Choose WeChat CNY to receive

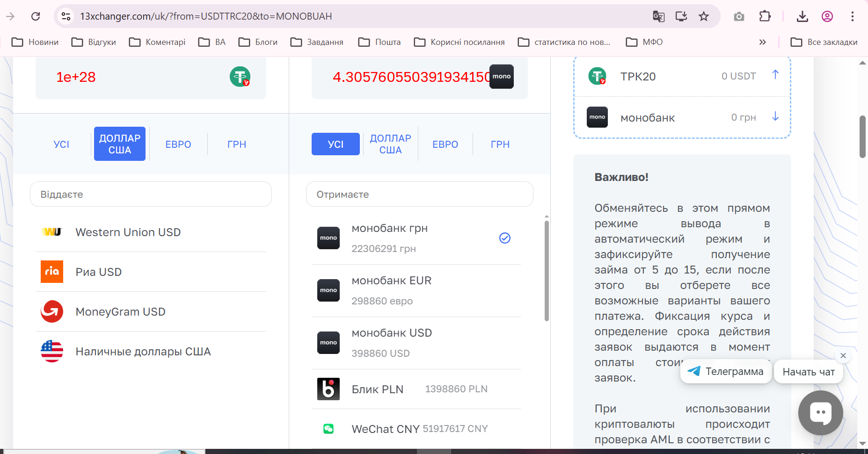tap(416, 429)
